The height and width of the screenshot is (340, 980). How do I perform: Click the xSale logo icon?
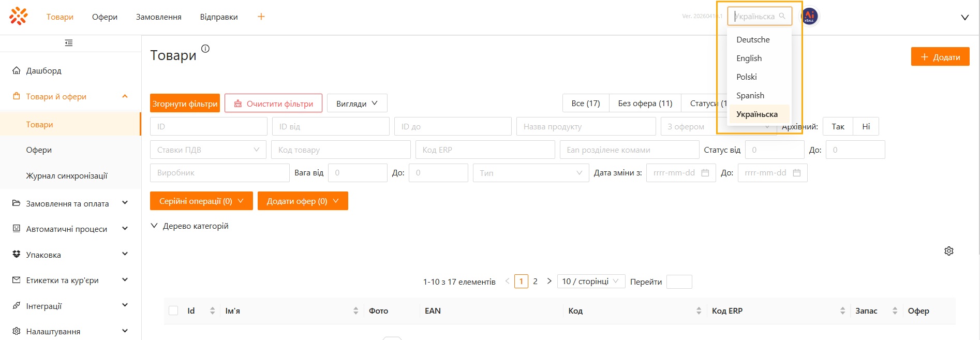(x=19, y=16)
